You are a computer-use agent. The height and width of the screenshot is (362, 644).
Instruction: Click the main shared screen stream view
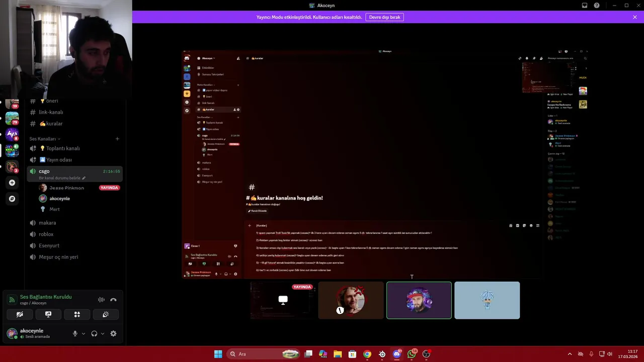point(385,164)
